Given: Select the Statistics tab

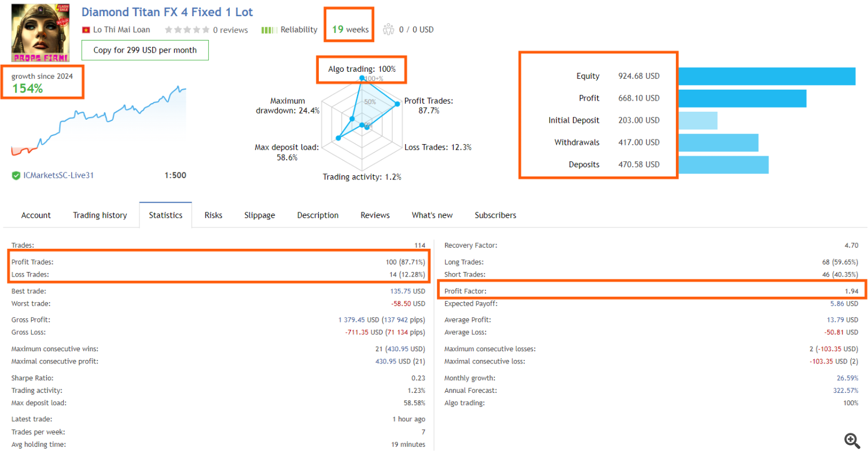Looking at the screenshot, I should tap(166, 215).
